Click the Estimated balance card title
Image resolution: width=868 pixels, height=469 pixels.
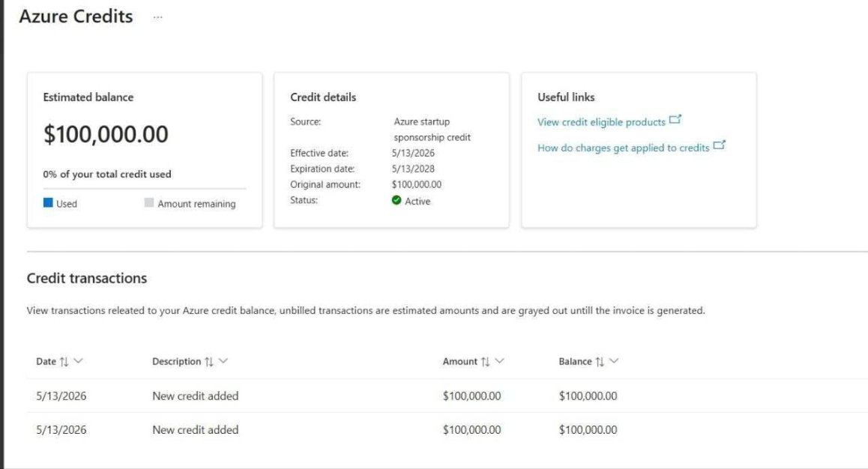[88, 97]
